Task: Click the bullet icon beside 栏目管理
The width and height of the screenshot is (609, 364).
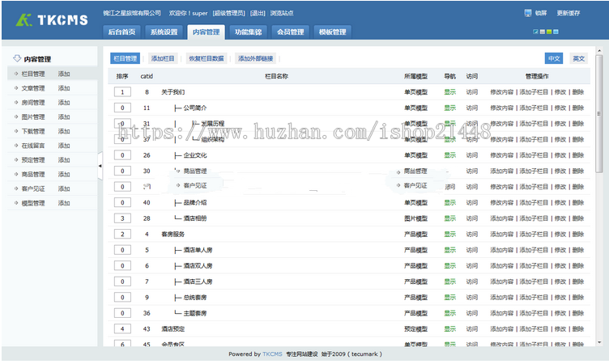Action: (16, 74)
